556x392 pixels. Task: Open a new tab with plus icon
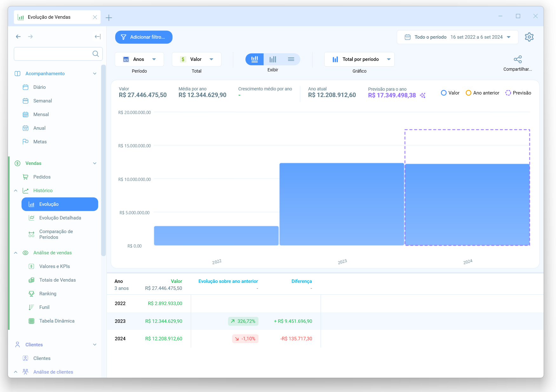(x=109, y=18)
